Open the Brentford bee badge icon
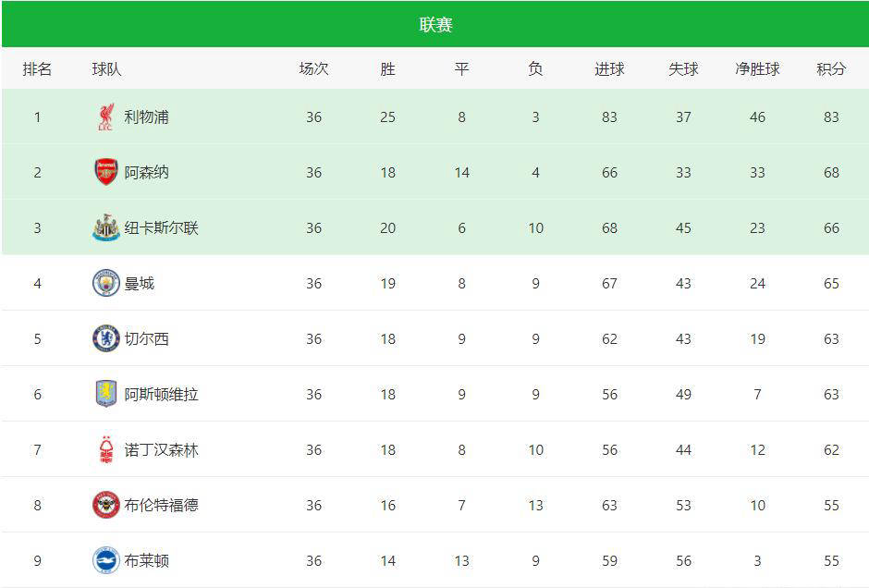The width and height of the screenshot is (869, 588). tap(106, 505)
